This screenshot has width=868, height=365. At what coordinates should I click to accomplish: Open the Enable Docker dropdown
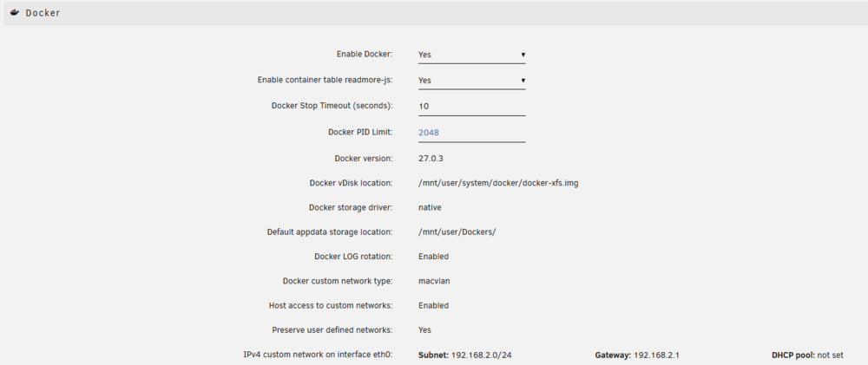click(x=471, y=55)
